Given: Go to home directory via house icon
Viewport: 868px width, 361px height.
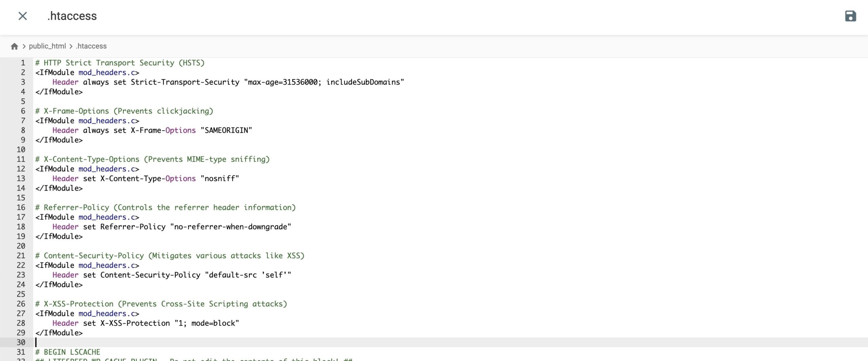Looking at the screenshot, I should (14, 46).
